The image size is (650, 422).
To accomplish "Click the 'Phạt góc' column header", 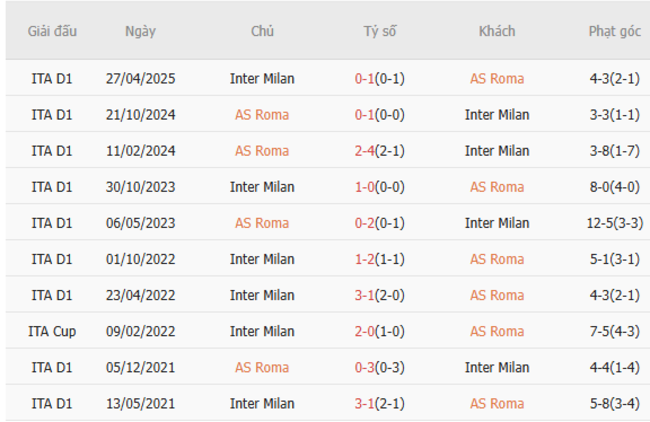I will tap(614, 31).
